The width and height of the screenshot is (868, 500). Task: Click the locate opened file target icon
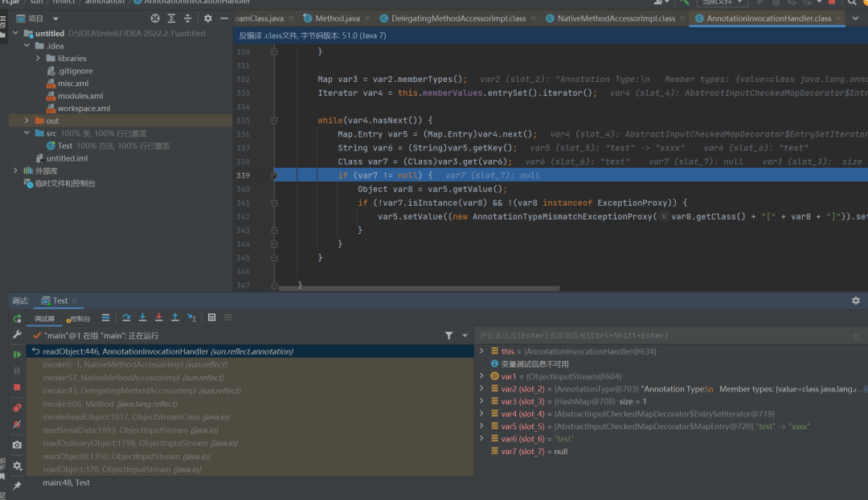click(x=155, y=18)
